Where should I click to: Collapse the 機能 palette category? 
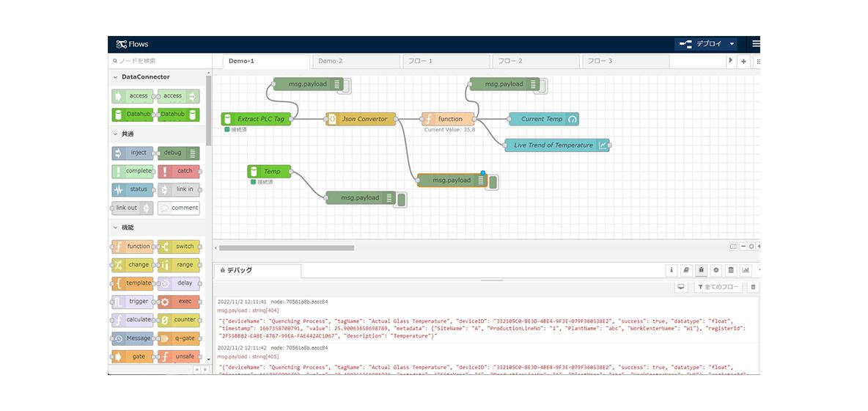115,228
